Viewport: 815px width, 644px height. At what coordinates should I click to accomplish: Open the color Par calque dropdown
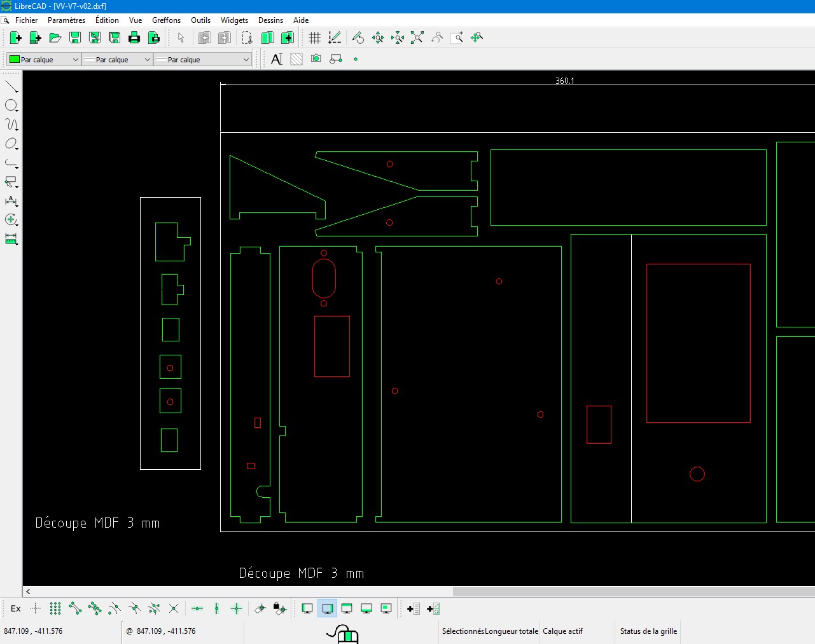pyautogui.click(x=43, y=60)
